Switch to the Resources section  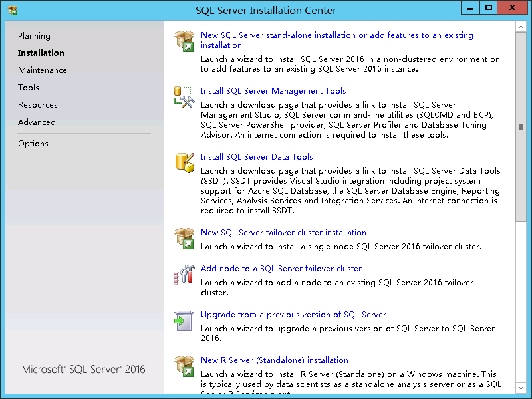(x=38, y=105)
